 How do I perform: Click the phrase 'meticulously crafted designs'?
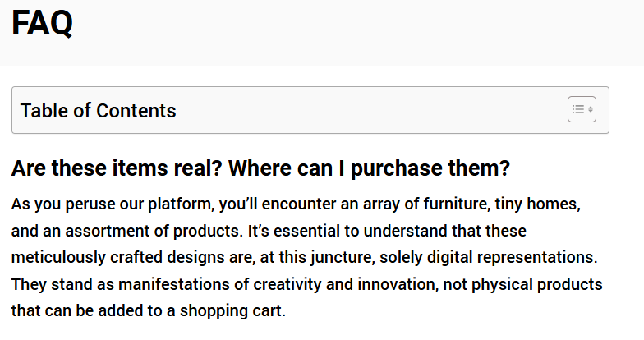[x=116, y=257]
